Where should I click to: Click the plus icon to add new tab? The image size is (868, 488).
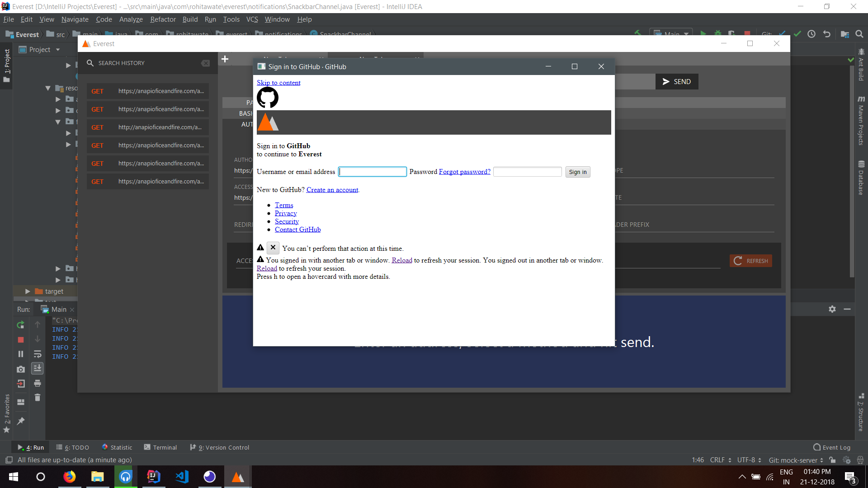(225, 59)
